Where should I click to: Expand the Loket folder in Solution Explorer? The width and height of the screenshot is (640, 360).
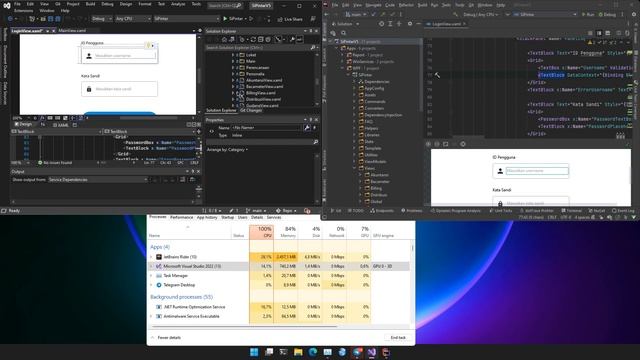pos(233,55)
